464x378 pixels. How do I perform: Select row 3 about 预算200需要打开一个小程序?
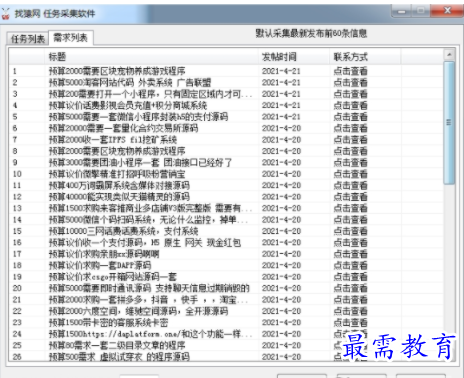click(150, 94)
